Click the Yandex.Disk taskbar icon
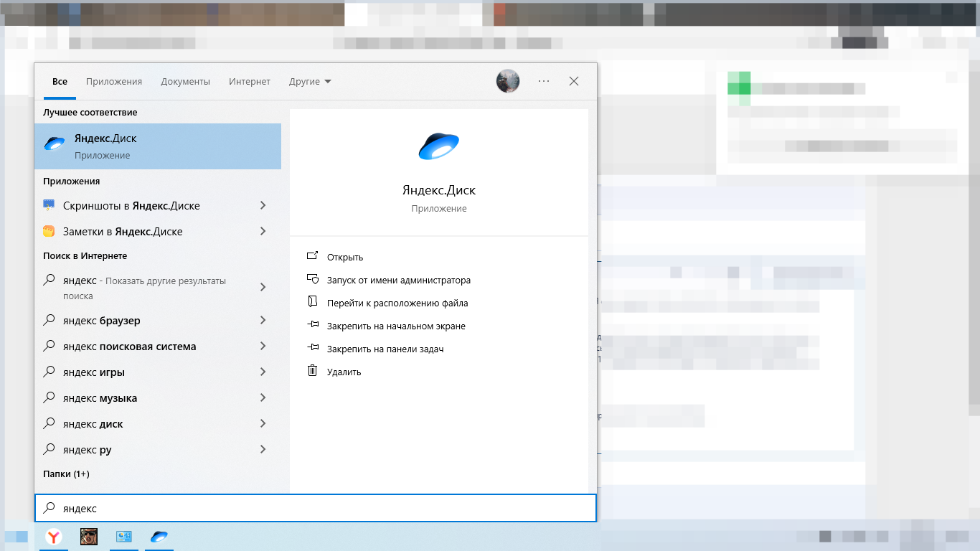 (159, 537)
